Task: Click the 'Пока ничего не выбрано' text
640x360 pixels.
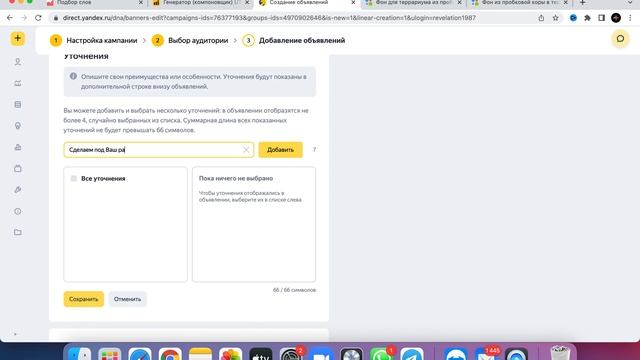Action: point(236,178)
